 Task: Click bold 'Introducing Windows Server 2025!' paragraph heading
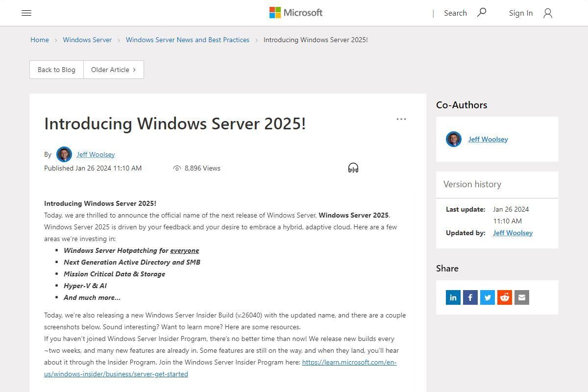pos(100,203)
